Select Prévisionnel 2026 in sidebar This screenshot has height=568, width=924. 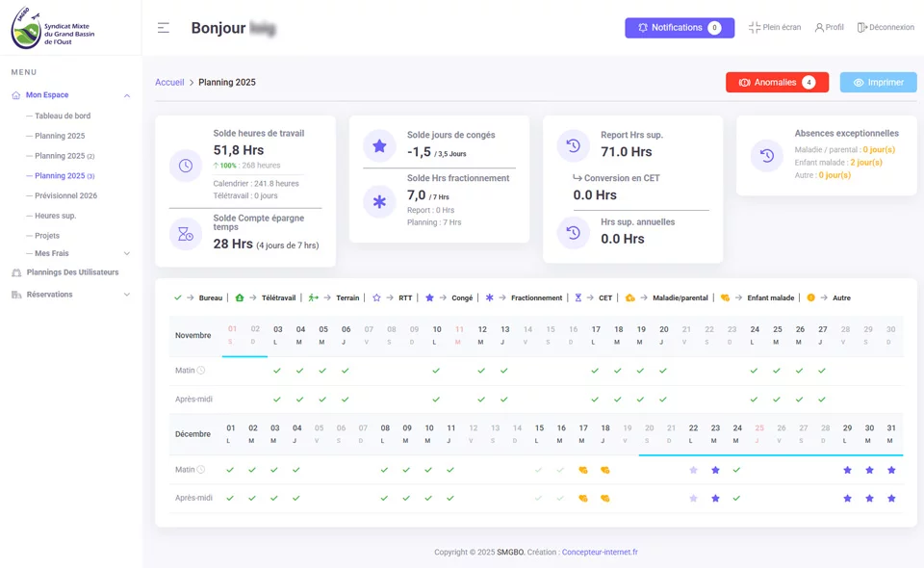(x=65, y=195)
